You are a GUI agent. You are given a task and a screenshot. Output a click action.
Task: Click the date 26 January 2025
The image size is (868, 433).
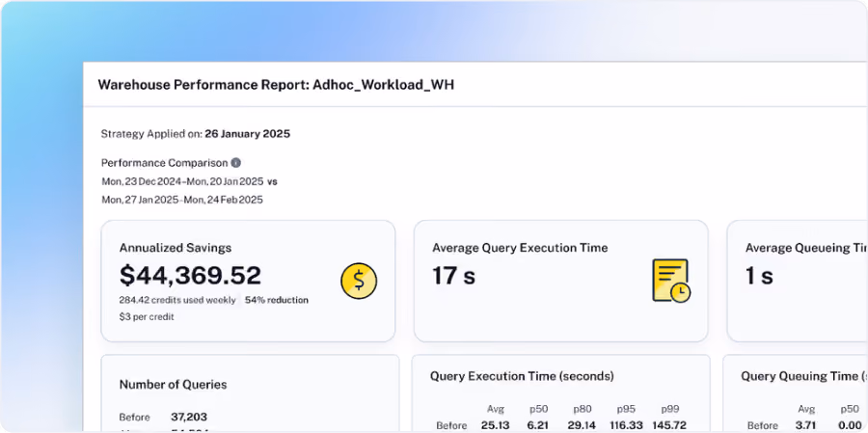click(248, 134)
